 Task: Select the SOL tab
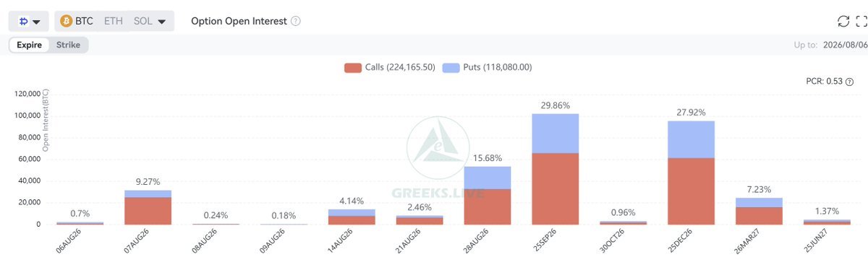click(x=142, y=21)
